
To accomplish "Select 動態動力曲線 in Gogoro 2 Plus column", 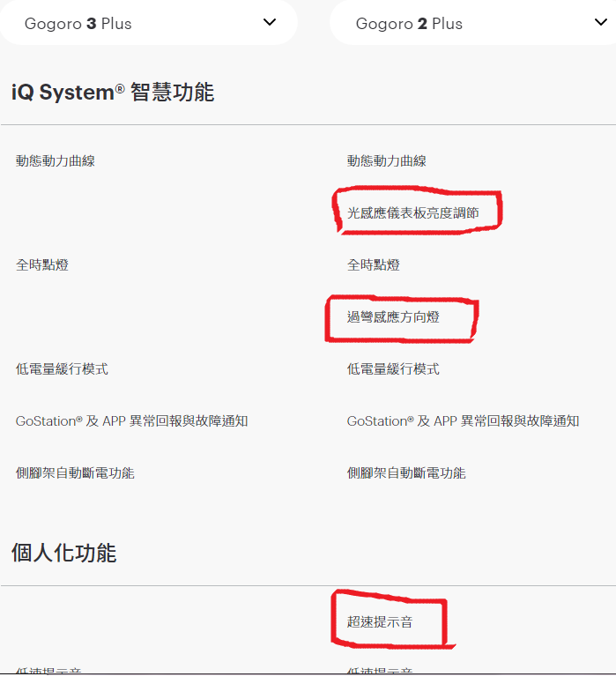I will click(x=387, y=160).
